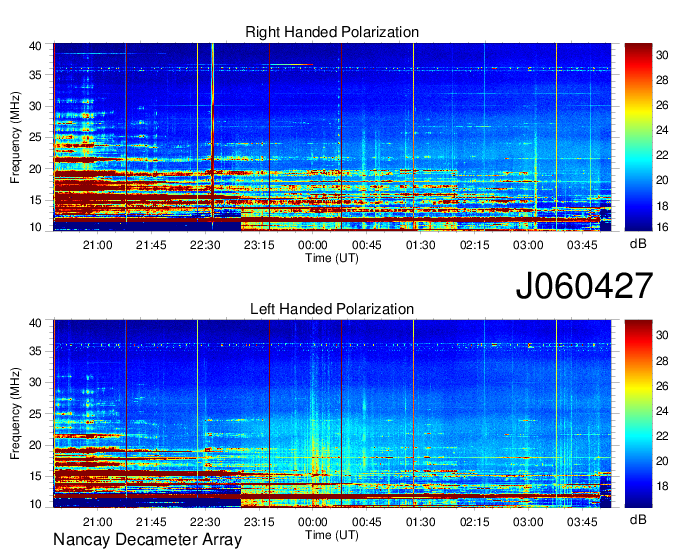
Task: Click the 'dB' label under the bottom color bar
Action: [x=638, y=519]
